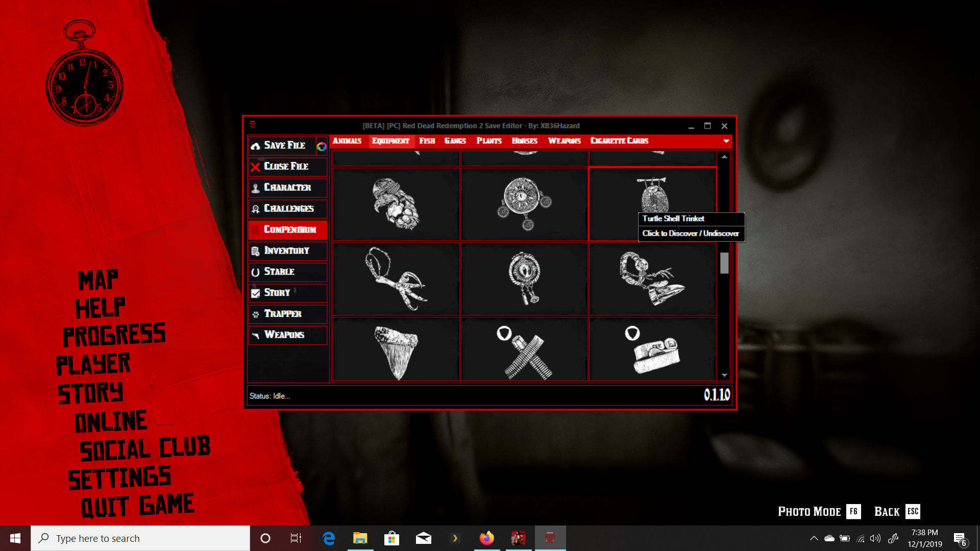Open Firefox from the taskbar
Viewport: 980px width, 551px height.
tap(487, 538)
